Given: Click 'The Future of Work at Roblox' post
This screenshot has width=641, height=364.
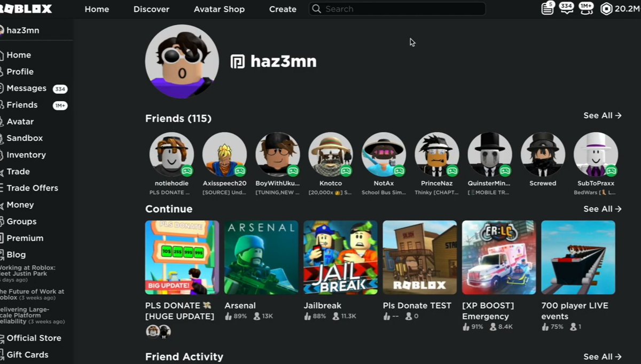Looking at the screenshot, I should pyautogui.click(x=32, y=295).
